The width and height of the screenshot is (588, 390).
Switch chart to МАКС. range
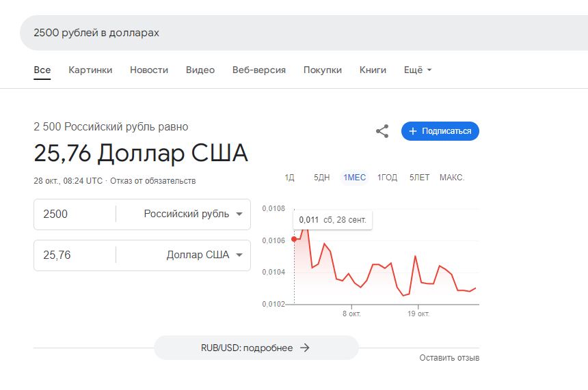click(x=452, y=177)
